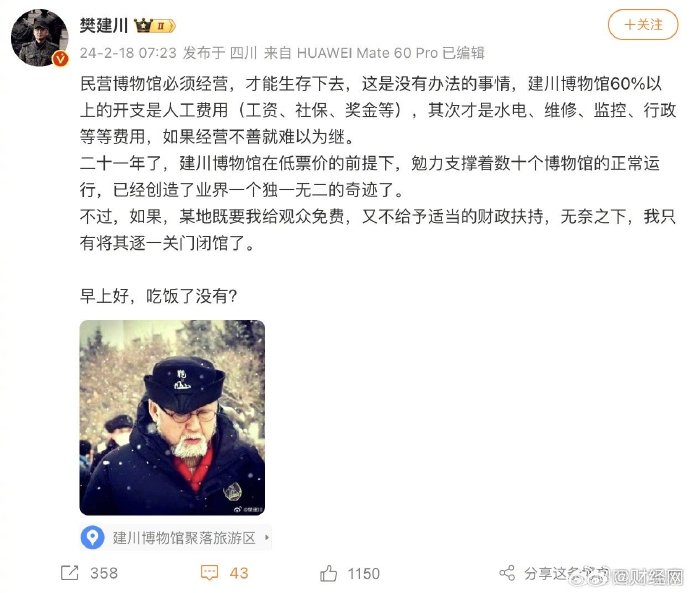This screenshot has height=593, width=690.
Task: Open the username 樊建川 link
Action: click(104, 26)
